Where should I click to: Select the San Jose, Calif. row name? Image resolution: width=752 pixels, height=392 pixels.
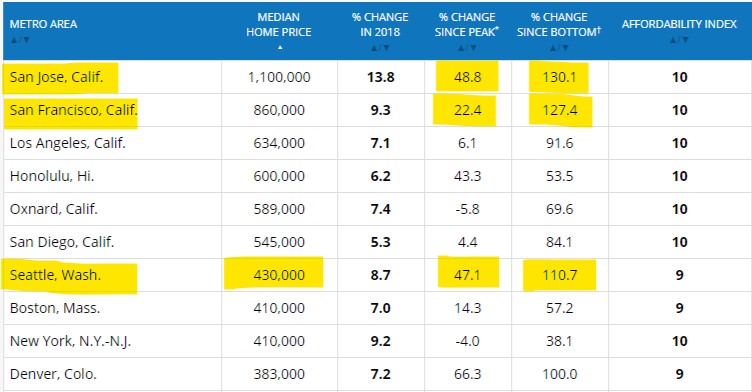57,77
